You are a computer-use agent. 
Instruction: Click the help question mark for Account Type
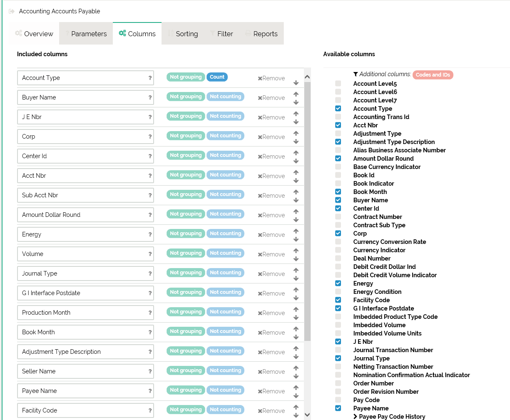pos(150,78)
